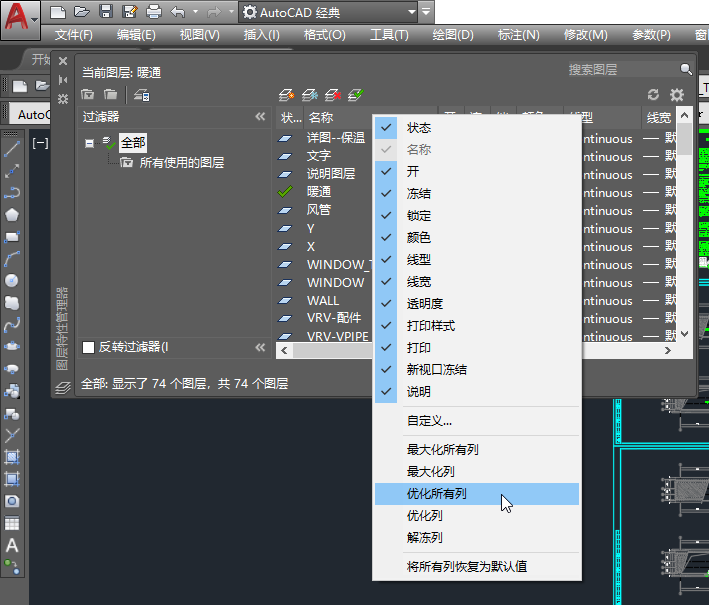Click New Group Filter icon in layer manager

point(110,95)
